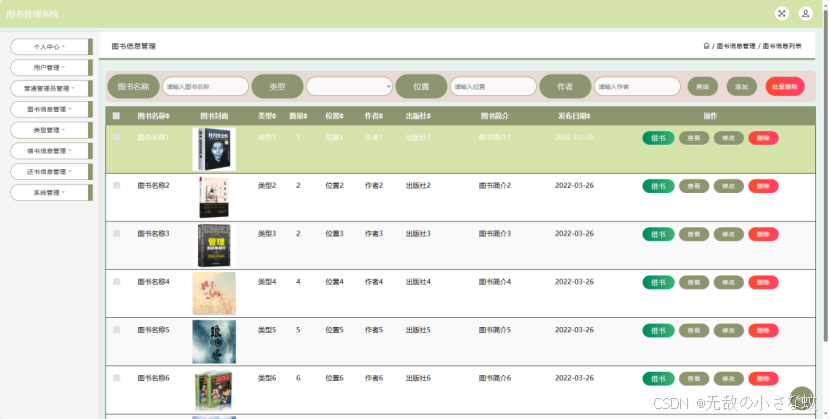The width and height of the screenshot is (829, 419).
Task: Click 删除 for 图书名称4
Action: click(x=763, y=282)
